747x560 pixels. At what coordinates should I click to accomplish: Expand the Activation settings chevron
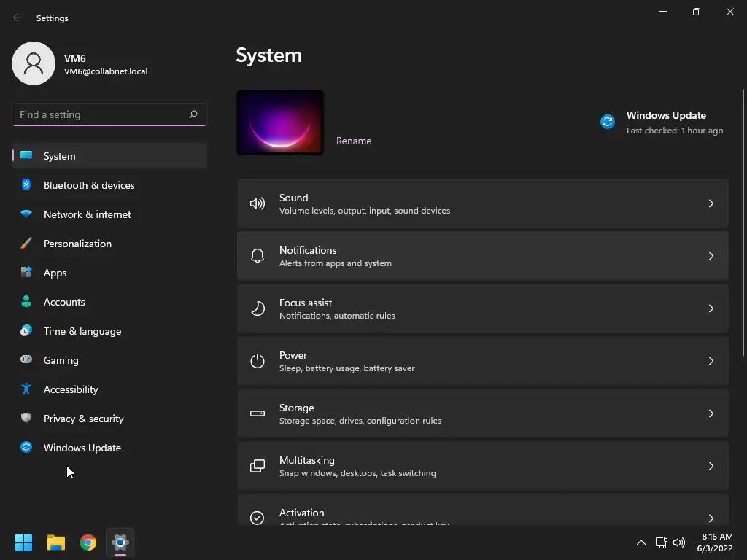(711, 518)
